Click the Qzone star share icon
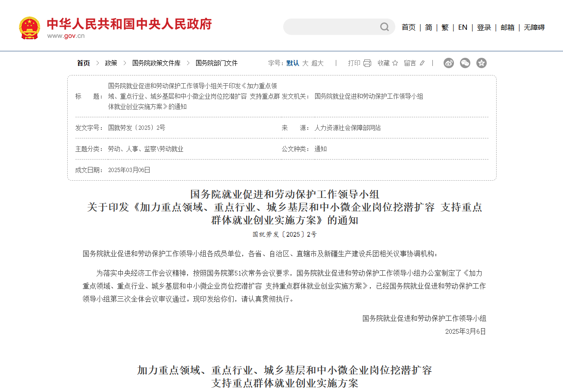The height and width of the screenshot is (392, 563). coord(481,63)
